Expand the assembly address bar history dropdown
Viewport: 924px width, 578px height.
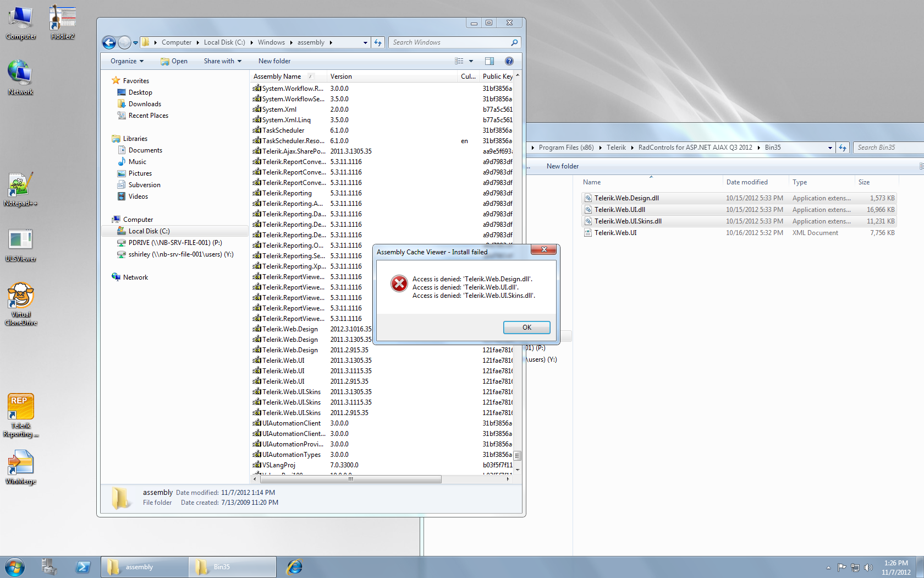click(x=365, y=42)
